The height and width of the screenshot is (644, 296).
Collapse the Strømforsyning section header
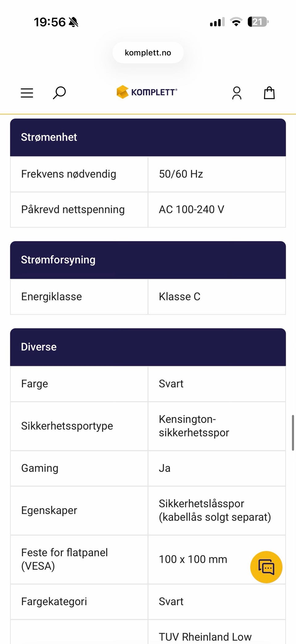click(148, 260)
